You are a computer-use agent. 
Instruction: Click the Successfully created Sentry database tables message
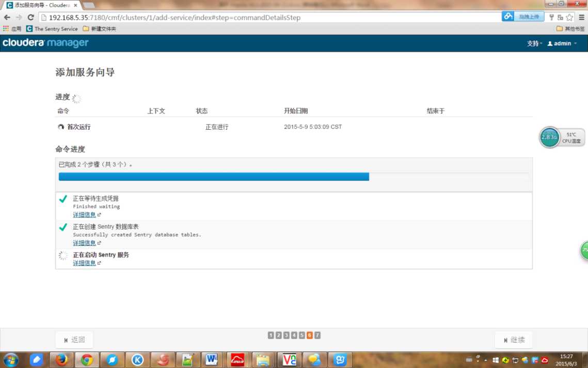coord(137,235)
